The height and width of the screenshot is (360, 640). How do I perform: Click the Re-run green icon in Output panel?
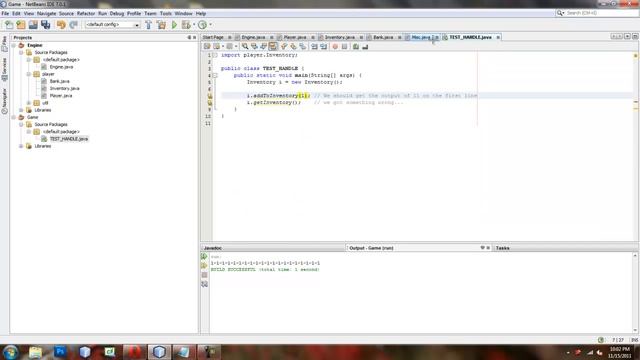click(x=204, y=257)
